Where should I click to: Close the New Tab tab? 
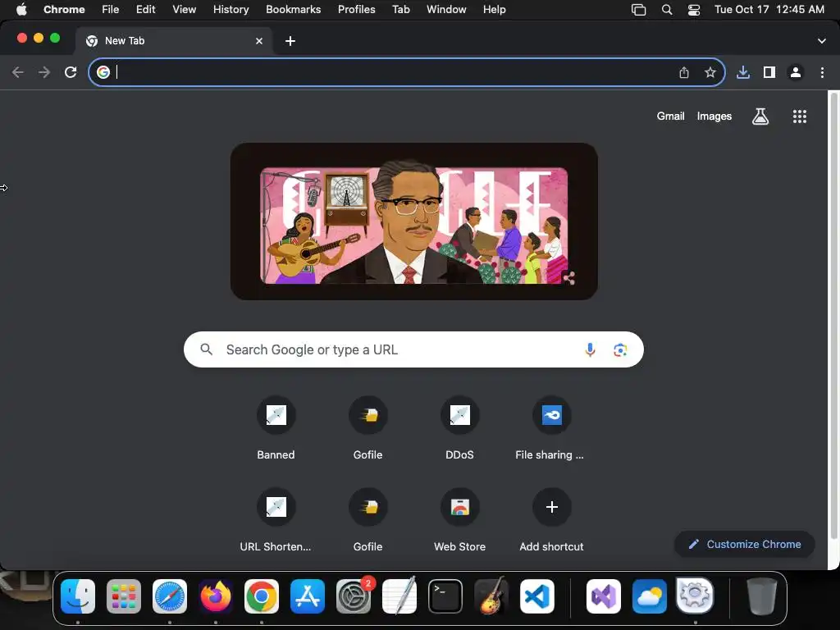(x=259, y=41)
